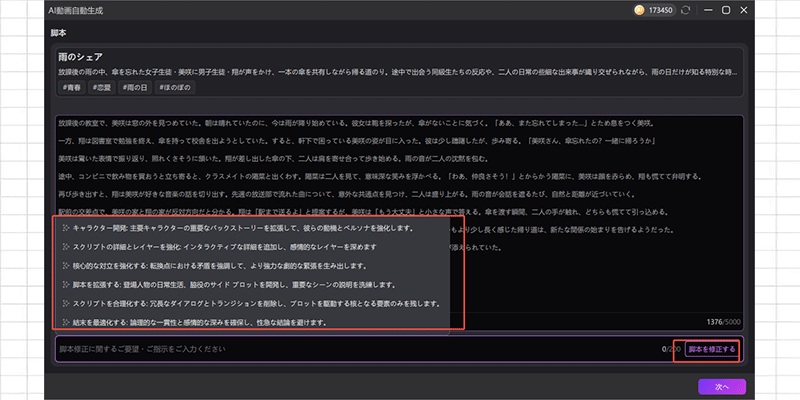Select the #恋愛 tag

pos(103,89)
